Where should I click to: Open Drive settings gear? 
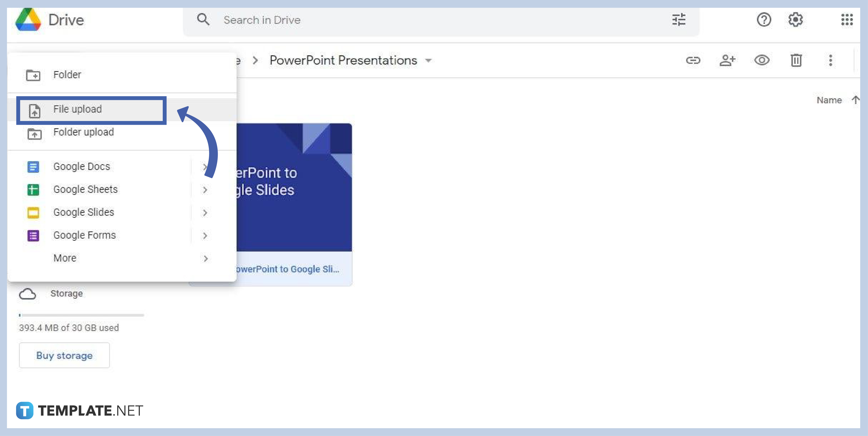point(795,20)
